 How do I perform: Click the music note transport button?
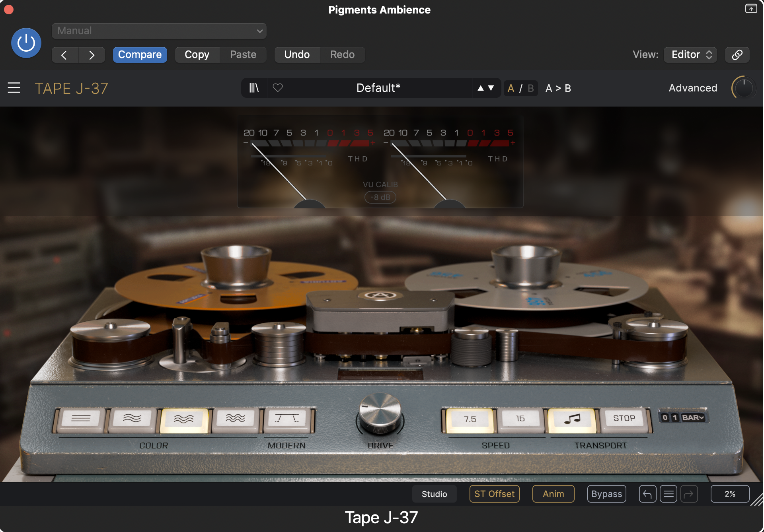(572, 420)
